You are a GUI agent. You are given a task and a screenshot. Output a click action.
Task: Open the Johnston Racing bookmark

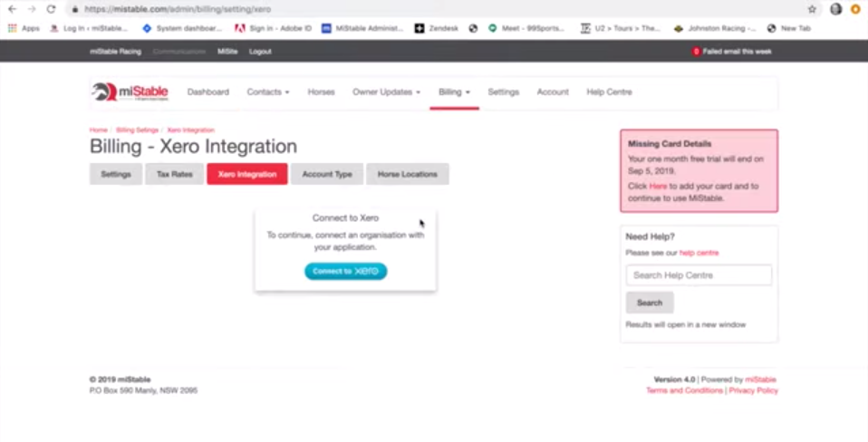coord(715,28)
